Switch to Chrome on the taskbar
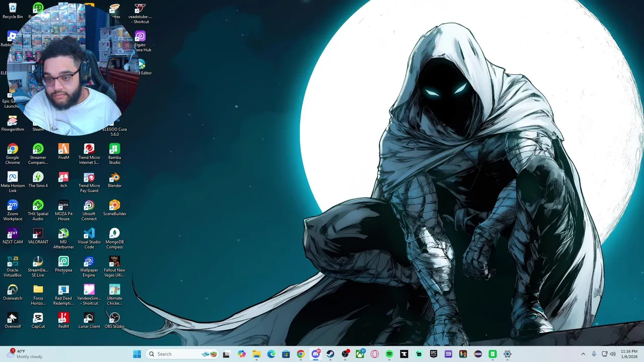The width and height of the screenshot is (644, 362). coord(301,354)
